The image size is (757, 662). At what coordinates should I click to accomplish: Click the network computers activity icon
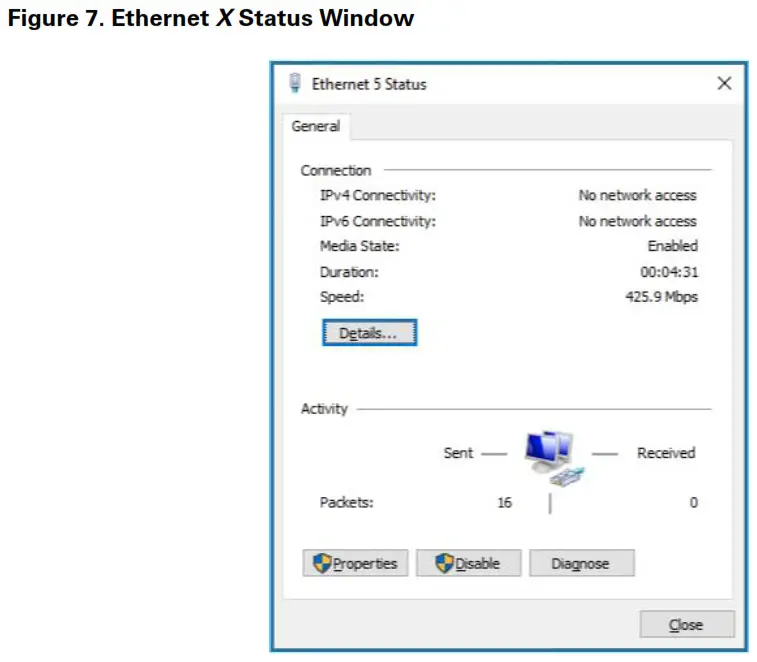click(554, 458)
